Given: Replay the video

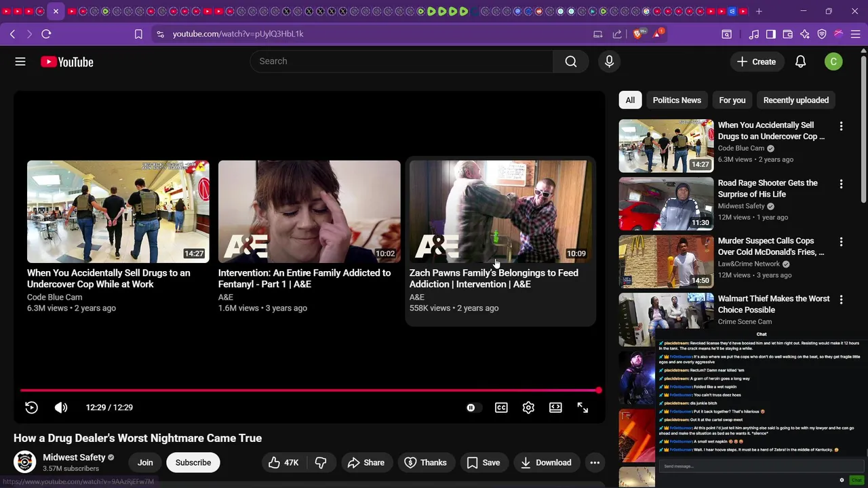Looking at the screenshot, I should 31,407.
